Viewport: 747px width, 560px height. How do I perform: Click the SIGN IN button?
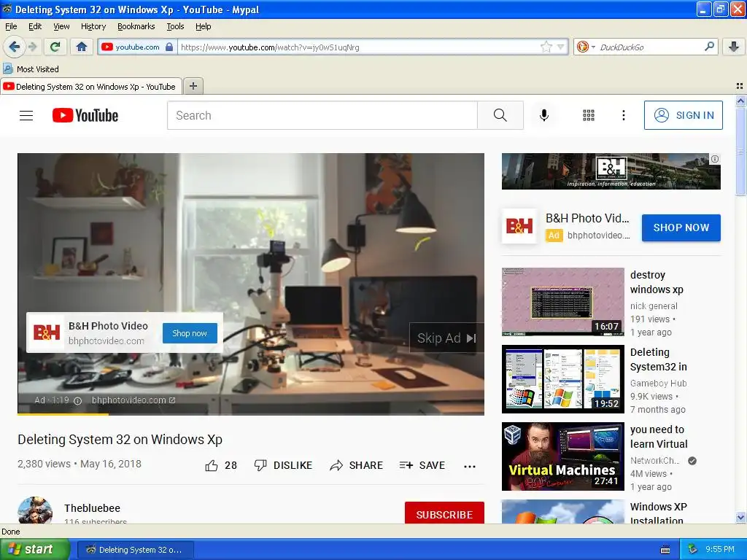[683, 115]
